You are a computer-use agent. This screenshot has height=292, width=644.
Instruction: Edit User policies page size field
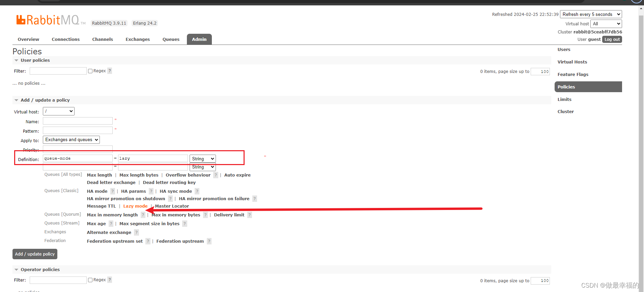click(540, 72)
